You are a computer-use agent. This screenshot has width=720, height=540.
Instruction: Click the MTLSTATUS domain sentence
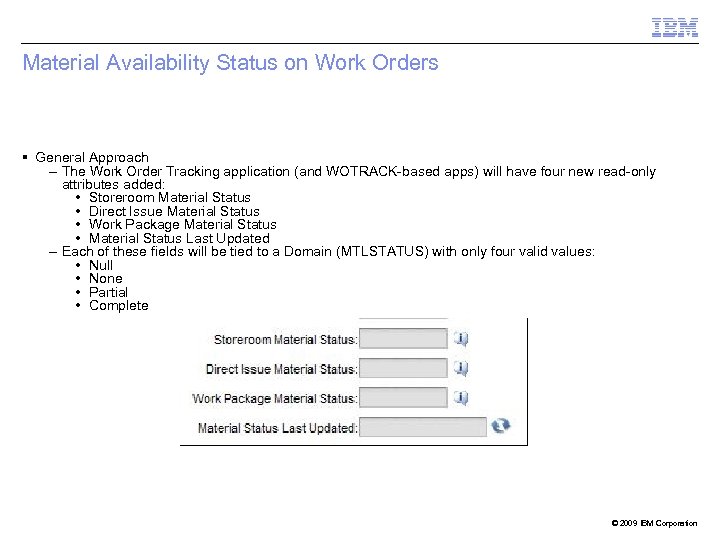click(x=328, y=252)
